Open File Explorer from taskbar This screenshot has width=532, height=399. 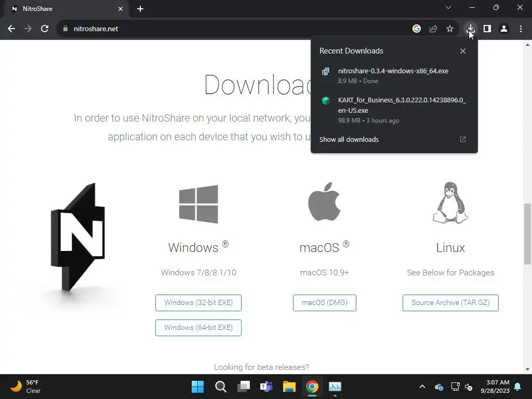pos(289,387)
